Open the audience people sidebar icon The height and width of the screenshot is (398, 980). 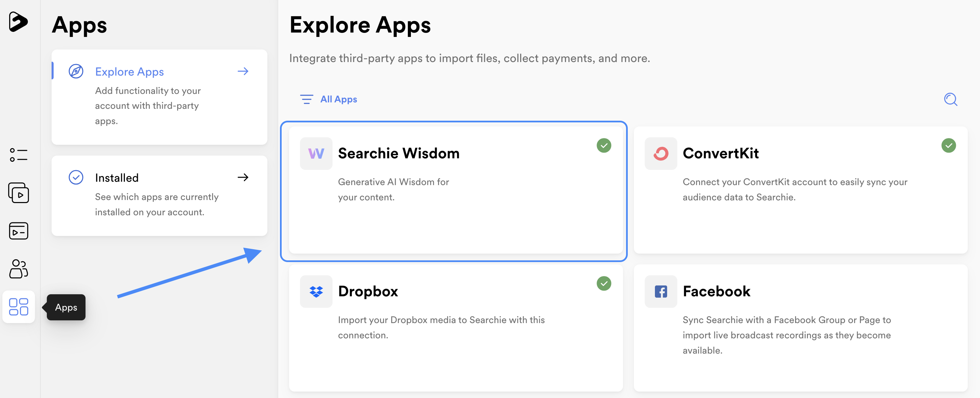tap(18, 269)
